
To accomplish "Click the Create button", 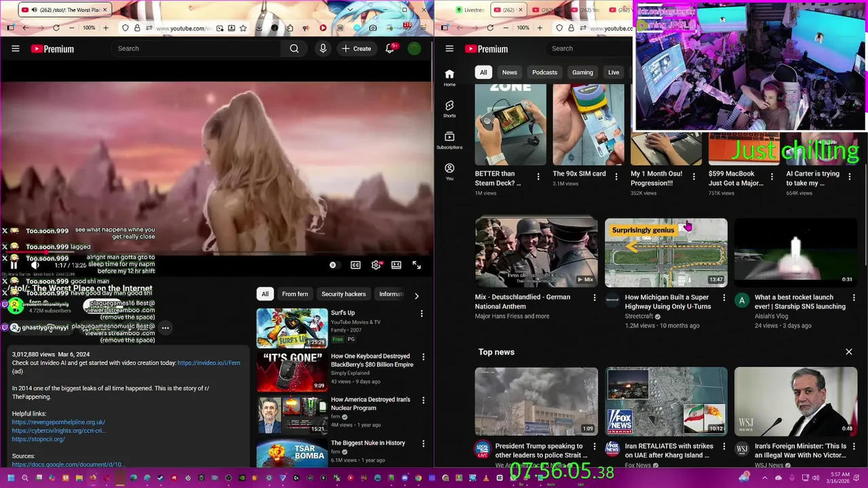I will point(357,49).
